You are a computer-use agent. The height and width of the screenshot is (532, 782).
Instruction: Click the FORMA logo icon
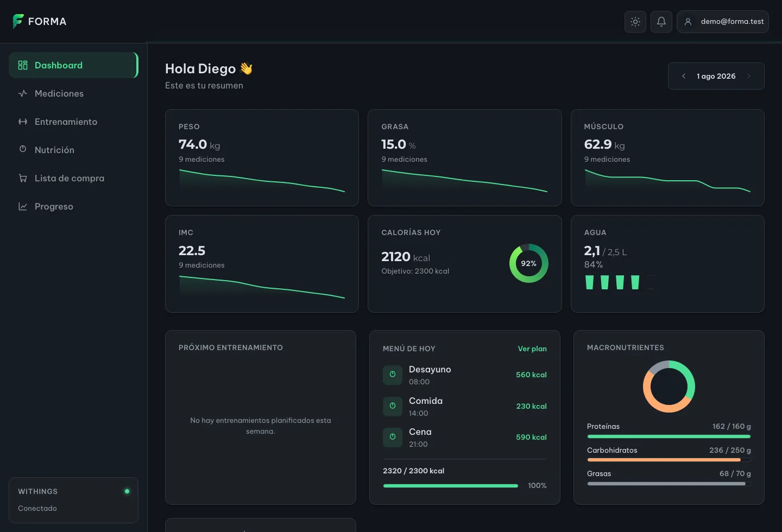pos(18,21)
